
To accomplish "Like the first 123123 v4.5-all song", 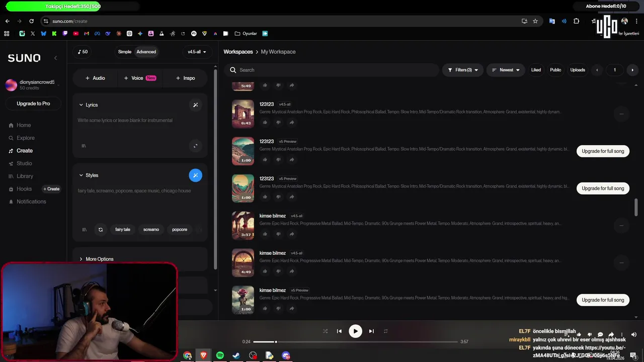I will tap(265, 123).
